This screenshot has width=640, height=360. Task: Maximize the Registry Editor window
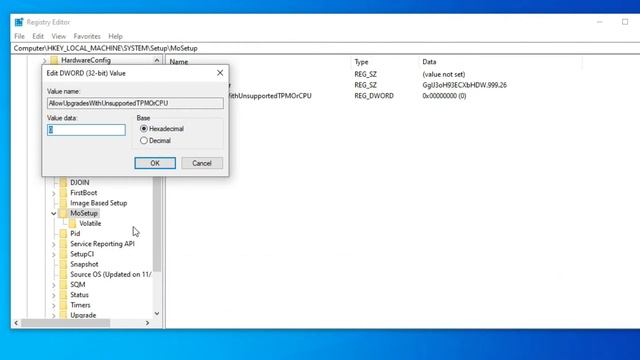click(625, 22)
